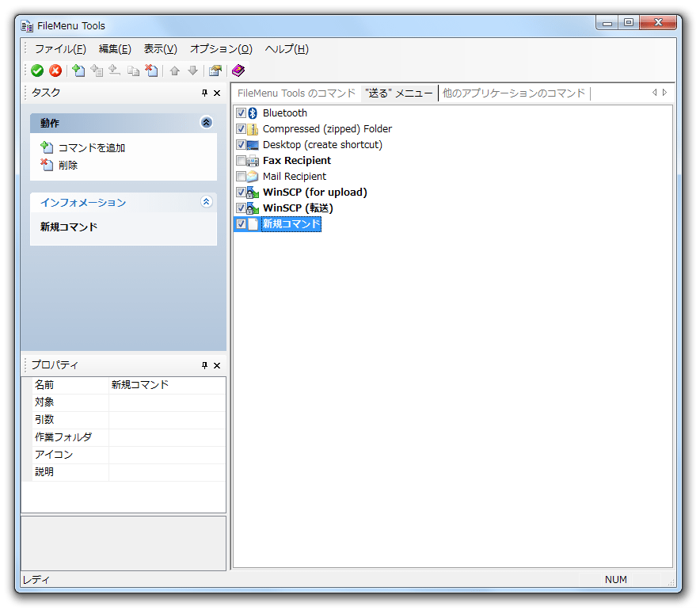Uncheck the Desktop (create shortcut) checkbox
The width and height of the screenshot is (700, 610).
241,145
